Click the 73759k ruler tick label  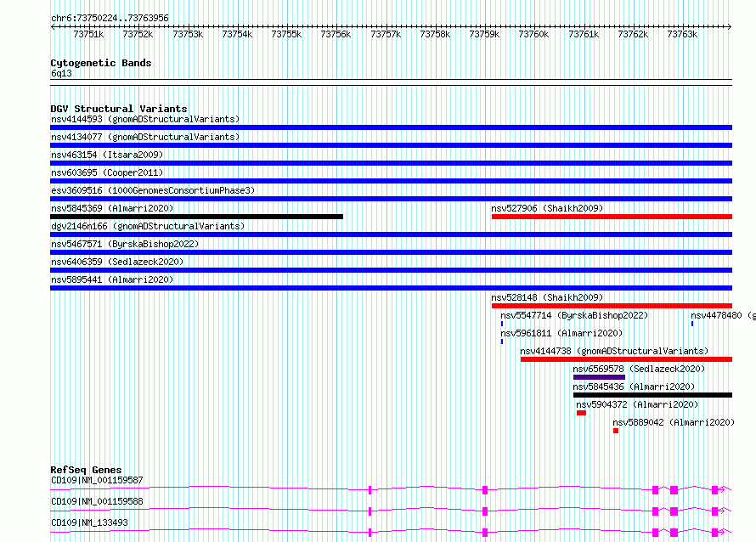[x=484, y=34]
